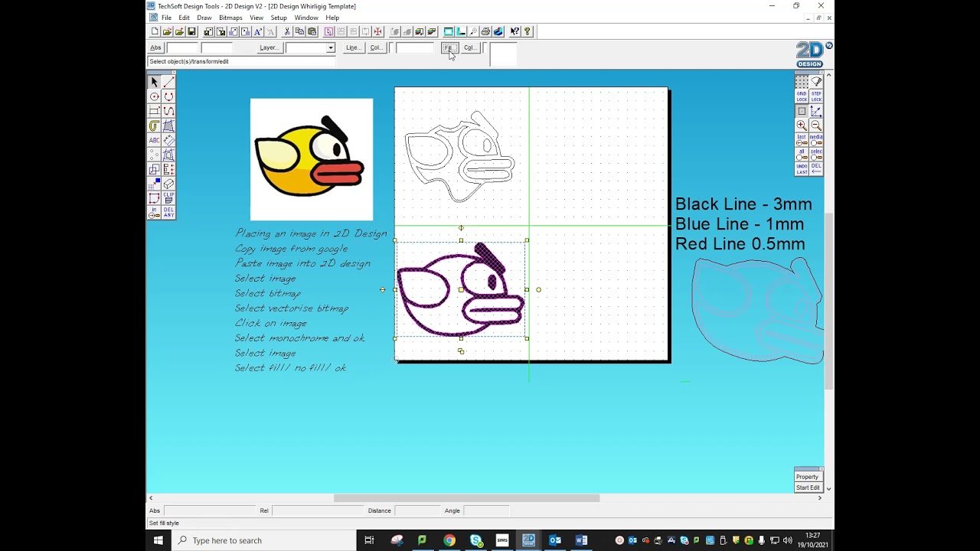Click the UNDO LAST button
This screenshot has width=980, height=551.
[802, 169]
